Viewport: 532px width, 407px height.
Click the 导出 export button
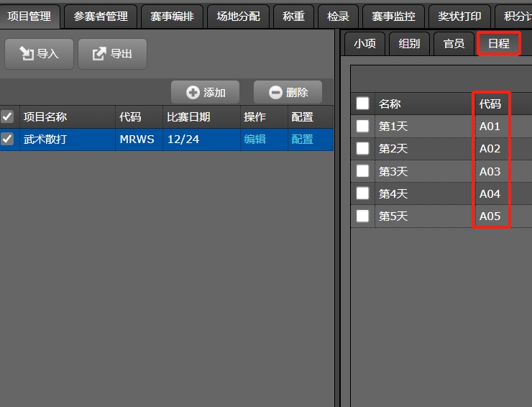pos(112,54)
